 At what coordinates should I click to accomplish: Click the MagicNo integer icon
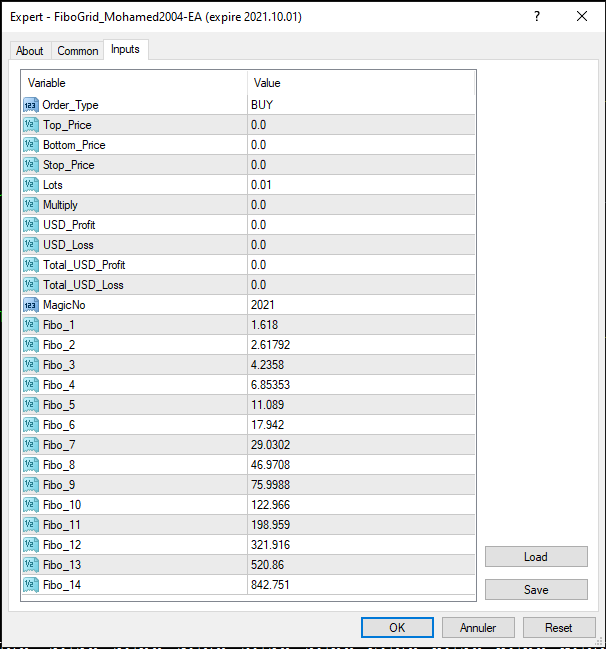(31, 305)
